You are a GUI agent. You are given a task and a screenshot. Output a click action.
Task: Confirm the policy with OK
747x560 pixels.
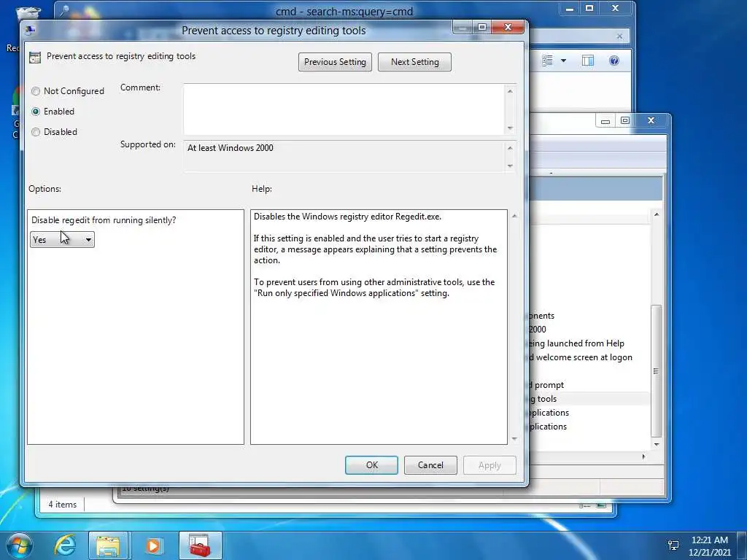point(371,465)
